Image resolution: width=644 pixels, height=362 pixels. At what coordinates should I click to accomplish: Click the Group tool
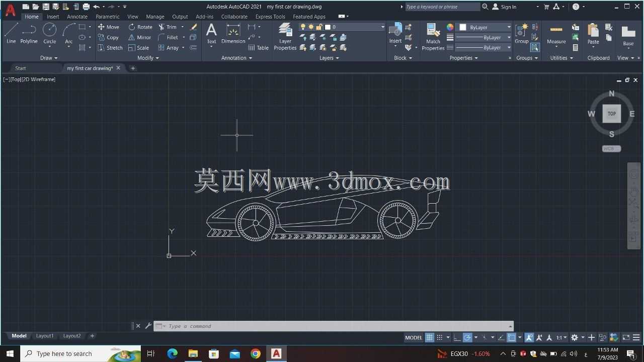point(521,33)
